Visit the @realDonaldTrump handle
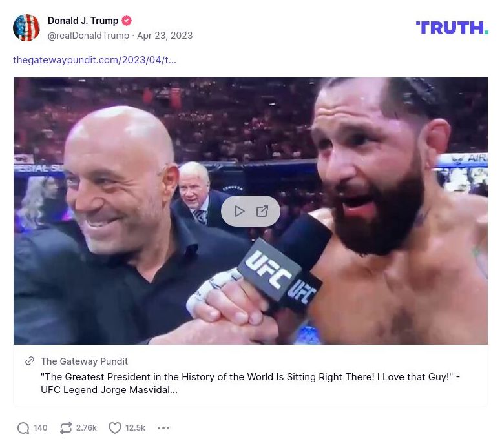Viewport: 502px width, 448px height. [x=89, y=36]
